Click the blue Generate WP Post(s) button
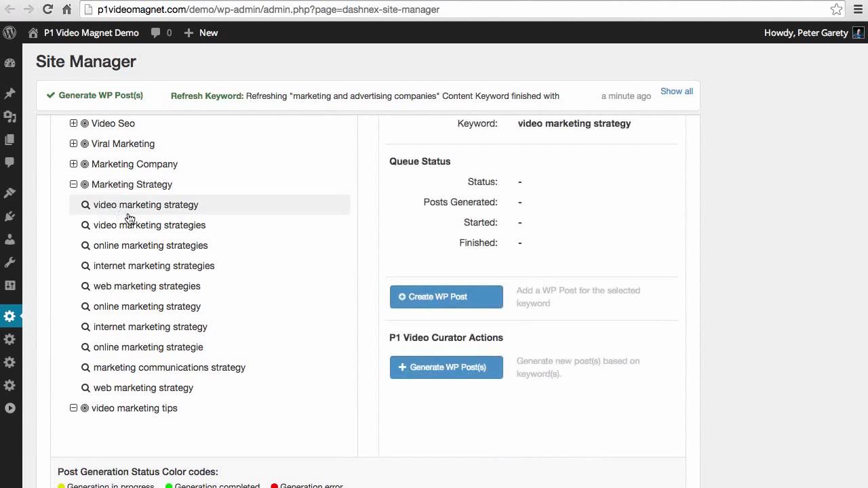868x488 pixels. pyautogui.click(x=446, y=367)
